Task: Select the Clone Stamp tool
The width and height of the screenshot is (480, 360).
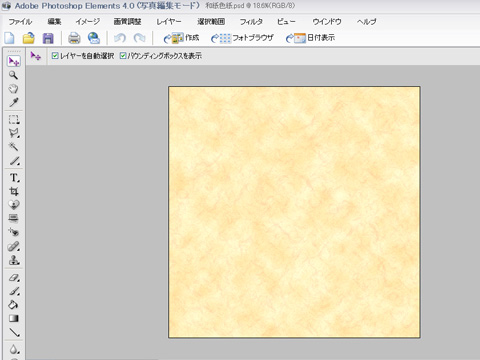Action: 14,260
